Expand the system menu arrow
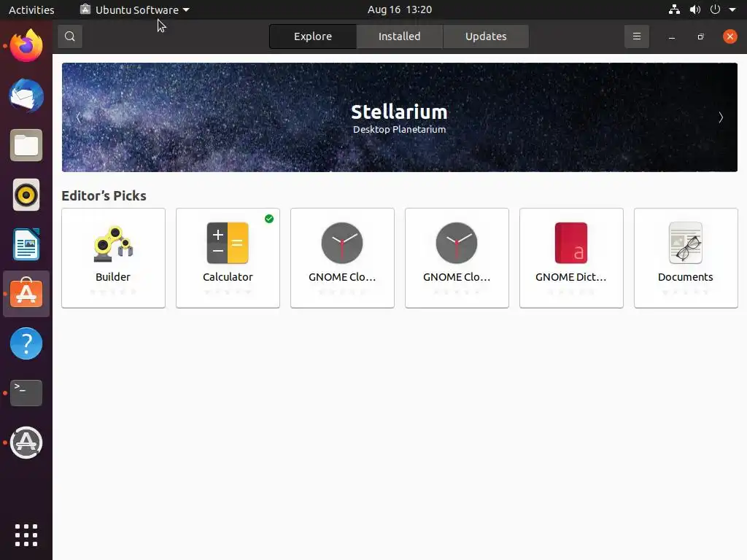Screen dimensions: 747x560 tap(732, 9)
